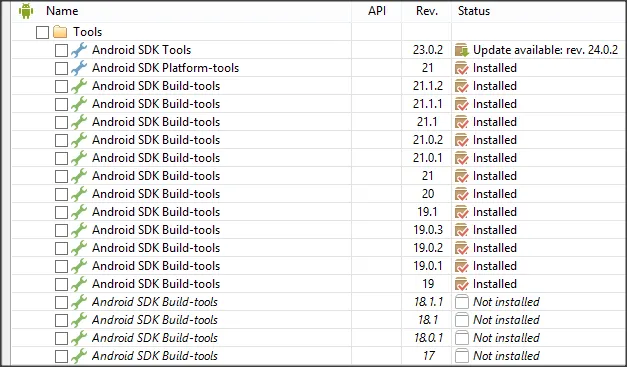Click the wrench icon for Android SDK Tools
This screenshot has width=627, height=367.
(x=79, y=50)
